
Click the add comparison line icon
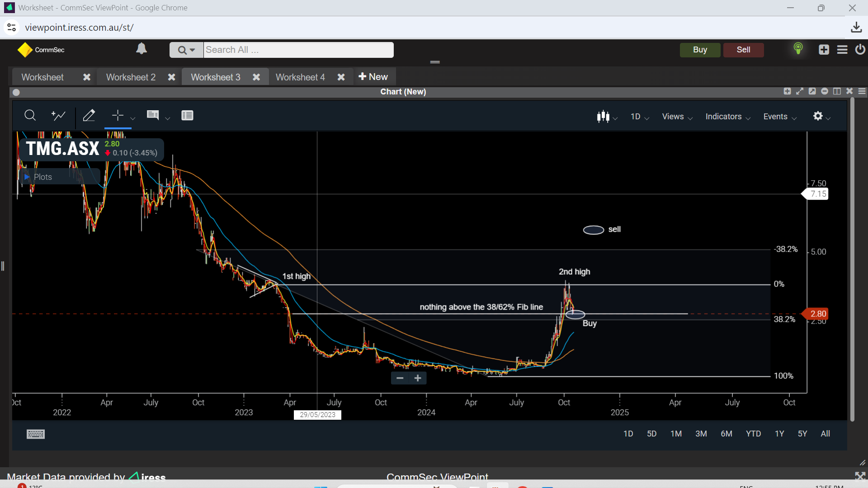(58, 116)
